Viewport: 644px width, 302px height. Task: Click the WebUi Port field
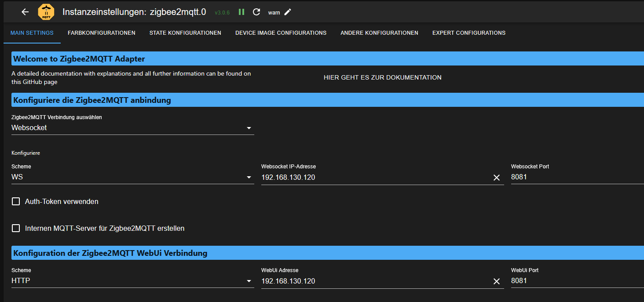click(x=577, y=281)
